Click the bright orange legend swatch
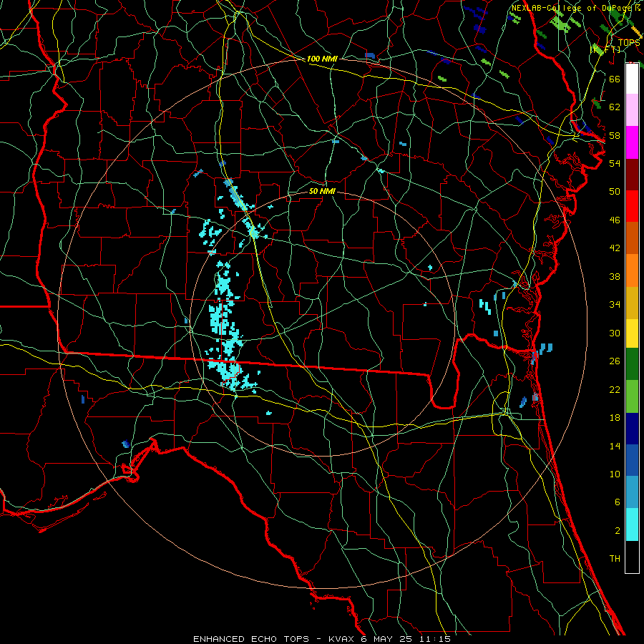Viewport: 644px width, 644px height. [x=632, y=270]
